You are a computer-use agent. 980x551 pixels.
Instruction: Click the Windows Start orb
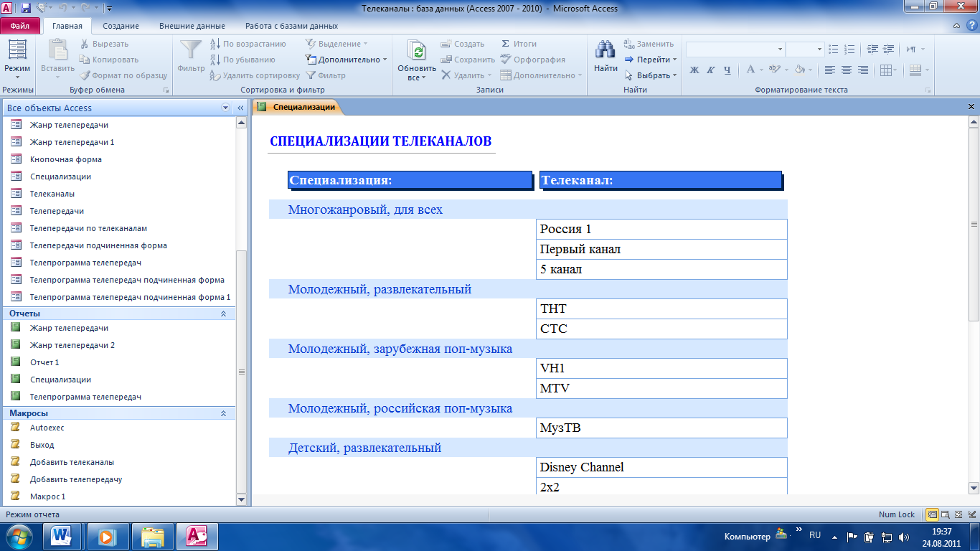pyautogui.click(x=19, y=535)
